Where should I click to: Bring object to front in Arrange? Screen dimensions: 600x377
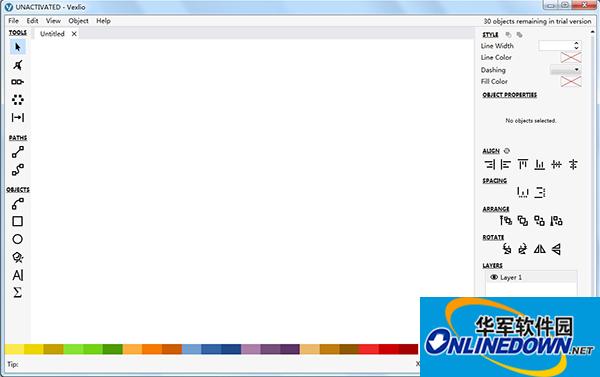click(x=505, y=220)
